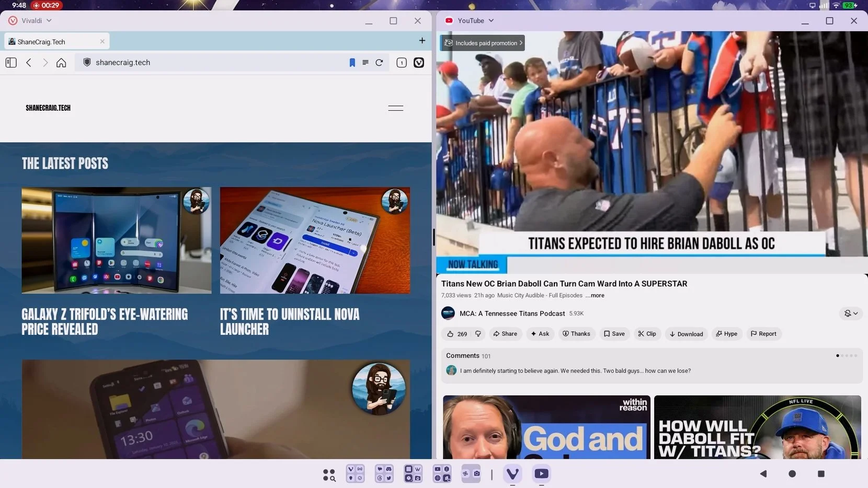Expand the Comments section

pyautogui.click(x=652, y=365)
